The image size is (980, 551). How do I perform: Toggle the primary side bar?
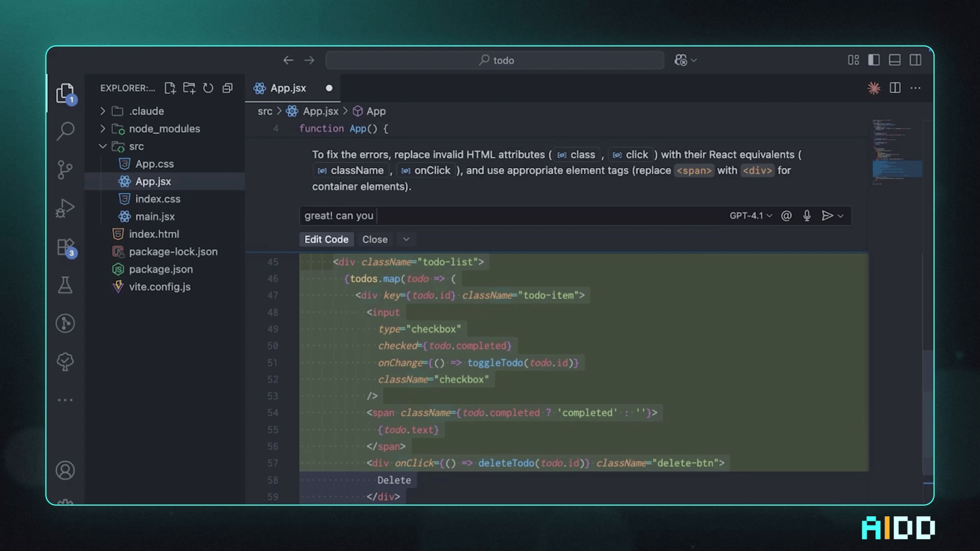(874, 60)
